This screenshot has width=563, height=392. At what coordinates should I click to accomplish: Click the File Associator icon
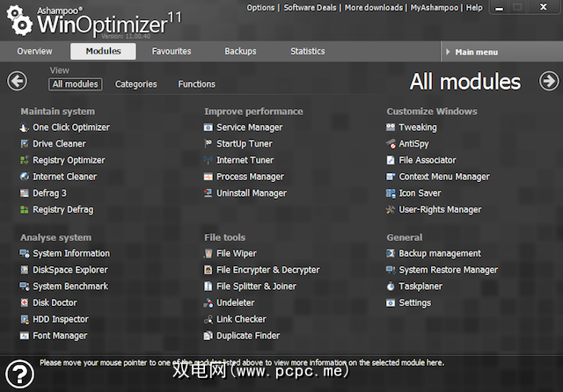pyautogui.click(x=391, y=160)
